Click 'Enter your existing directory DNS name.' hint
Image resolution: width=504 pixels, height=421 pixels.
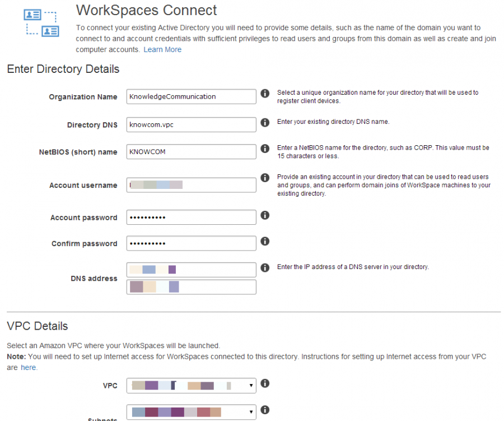pyautogui.click(x=333, y=122)
